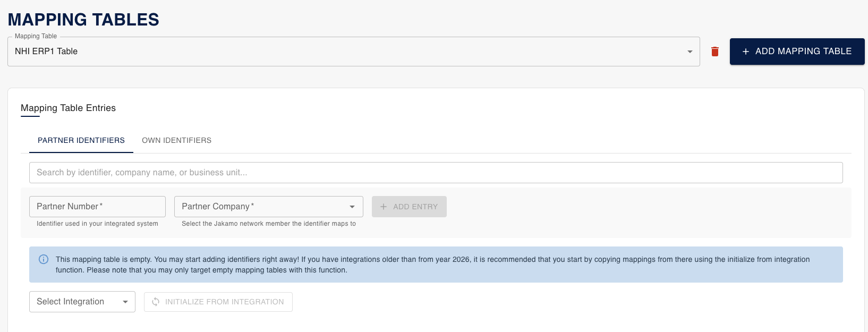Switch to the Own Identifiers tab
Image resolution: width=868 pixels, height=332 pixels.
[176, 140]
